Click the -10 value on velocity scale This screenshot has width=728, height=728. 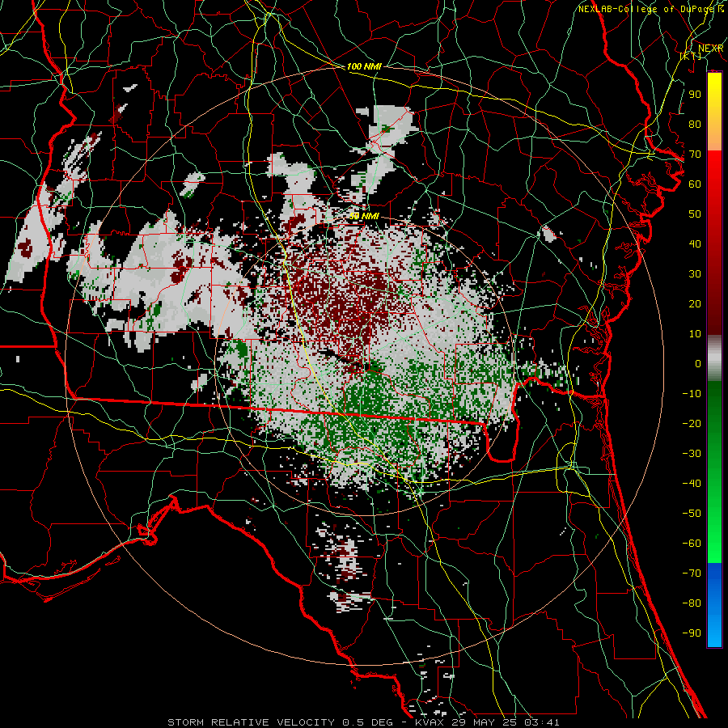(x=692, y=394)
